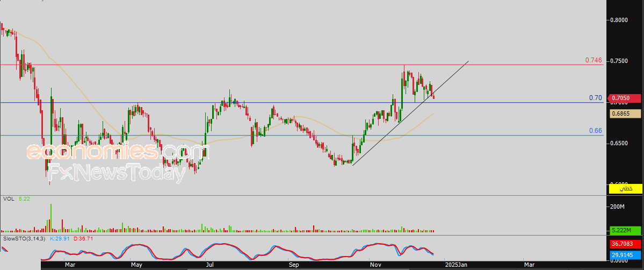Open the SlowSTO(3,14,3) indicator label
The image size is (644, 270).
pyautogui.click(x=24, y=238)
